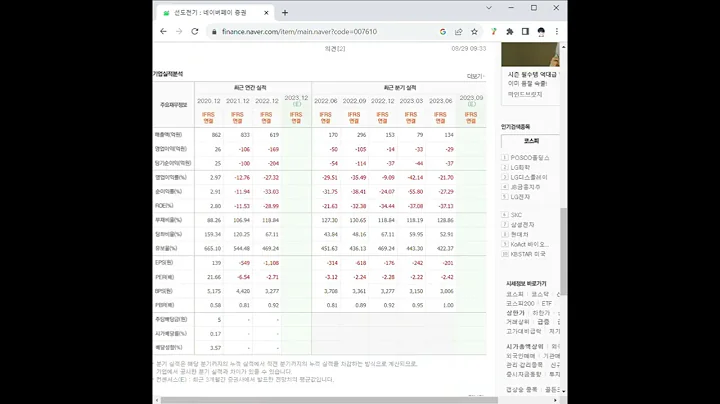Screen dimensions: 720x404
Task: Open the Chrome three-dot menu
Action: pos(557,31)
